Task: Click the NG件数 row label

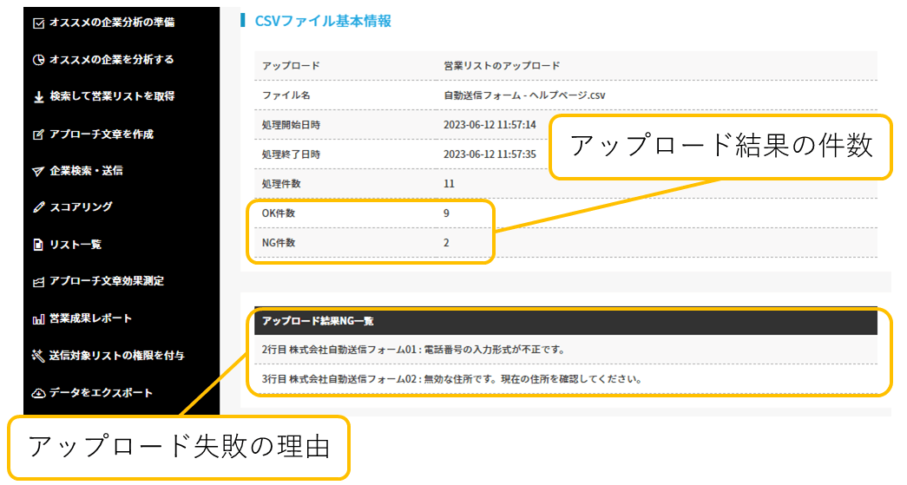Action: 279,243
